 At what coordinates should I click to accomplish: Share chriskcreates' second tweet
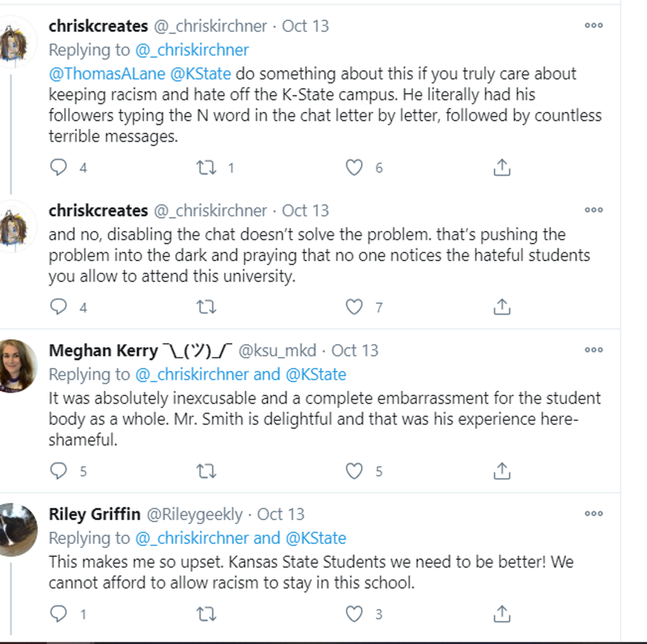(x=501, y=307)
